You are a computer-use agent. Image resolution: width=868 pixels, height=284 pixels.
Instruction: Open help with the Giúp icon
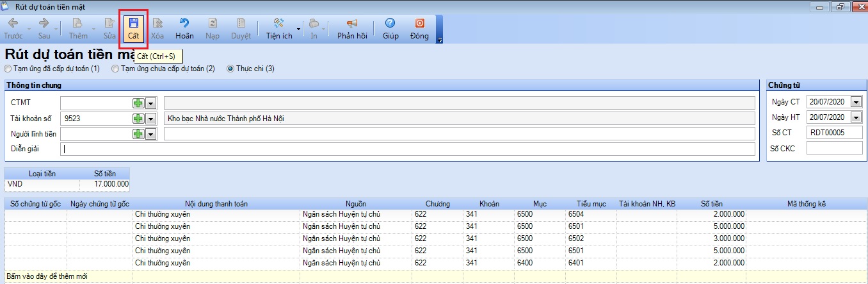[x=390, y=23]
